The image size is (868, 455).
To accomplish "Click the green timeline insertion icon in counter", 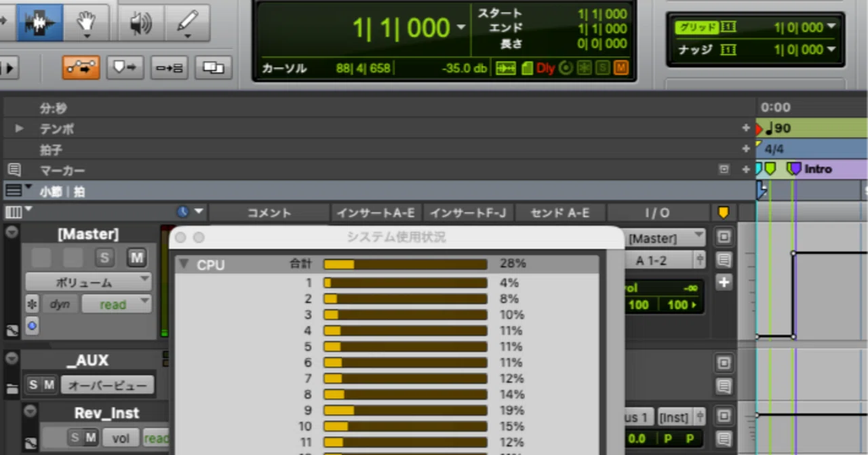I will pos(506,68).
